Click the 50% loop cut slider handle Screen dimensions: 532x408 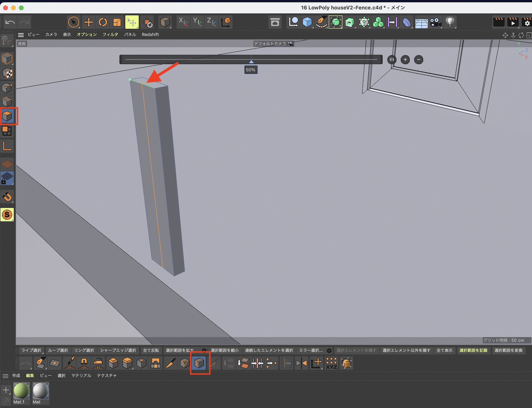pyautogui.click(x=251, y=62)
